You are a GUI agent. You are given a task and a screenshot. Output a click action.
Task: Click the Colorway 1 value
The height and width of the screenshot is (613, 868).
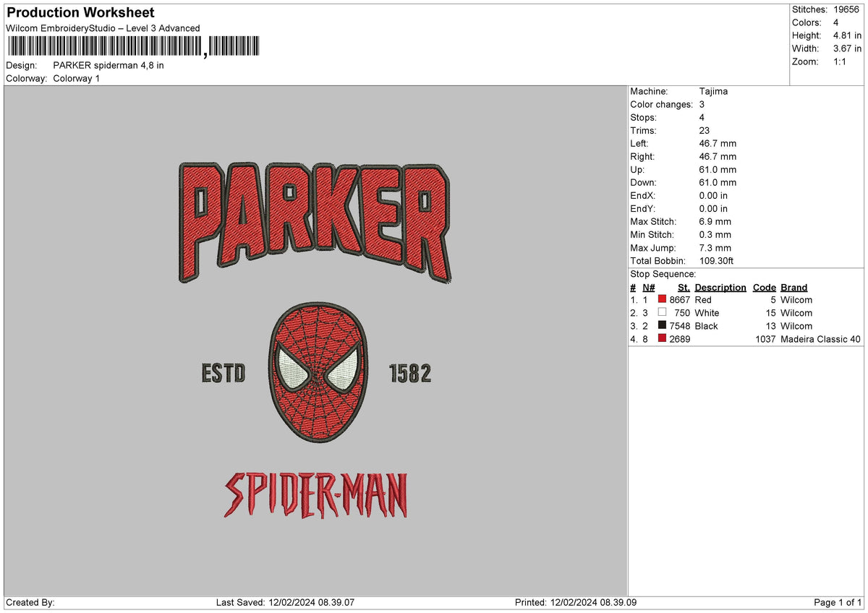click(x=75, y=78)
